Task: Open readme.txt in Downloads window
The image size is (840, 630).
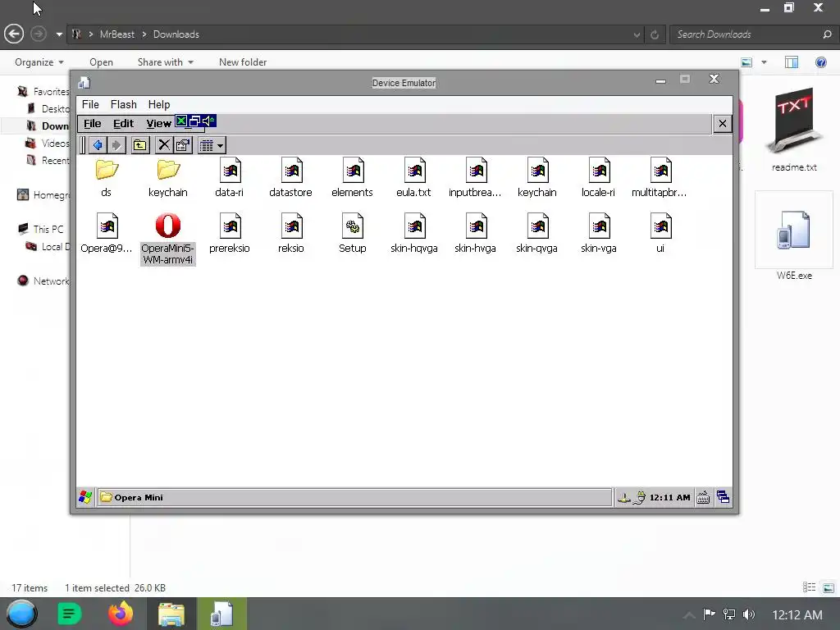Action: pyautogui.click(x=794, y=129)
